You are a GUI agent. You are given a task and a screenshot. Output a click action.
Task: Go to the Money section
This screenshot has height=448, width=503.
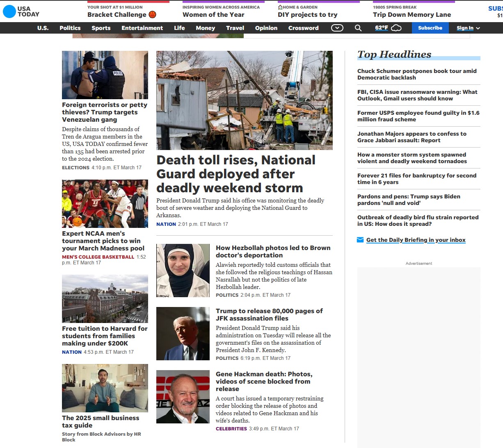point(206,28)
